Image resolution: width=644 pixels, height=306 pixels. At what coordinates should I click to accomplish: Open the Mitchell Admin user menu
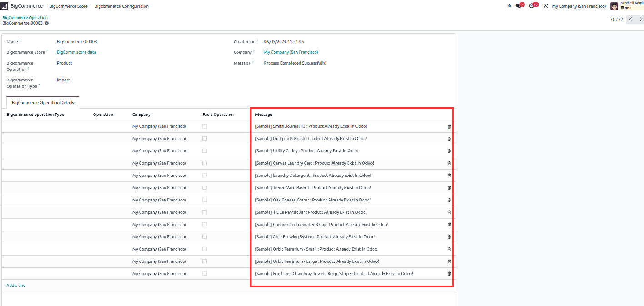(x=627, y=6)
